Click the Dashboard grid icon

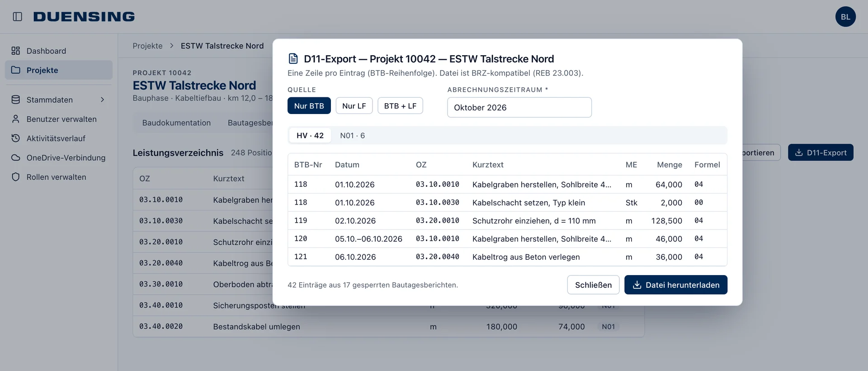click(x=16, y=51)
